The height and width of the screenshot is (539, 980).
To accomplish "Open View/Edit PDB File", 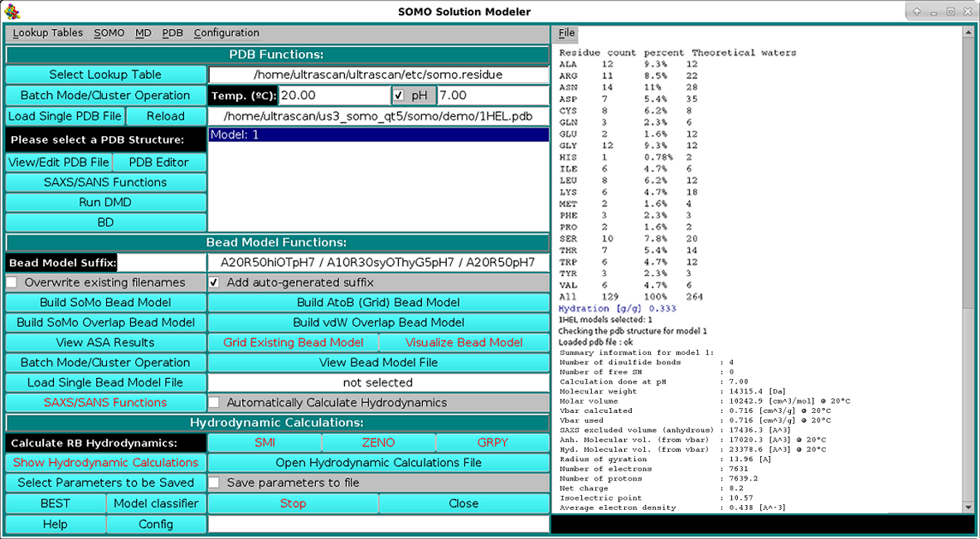I will (x=59, y=163).
